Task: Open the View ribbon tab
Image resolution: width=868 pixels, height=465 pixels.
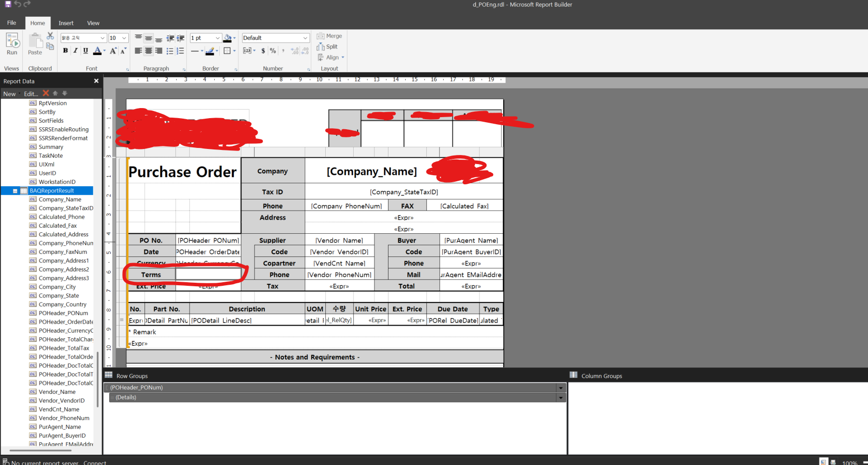Action: [93, 23]
